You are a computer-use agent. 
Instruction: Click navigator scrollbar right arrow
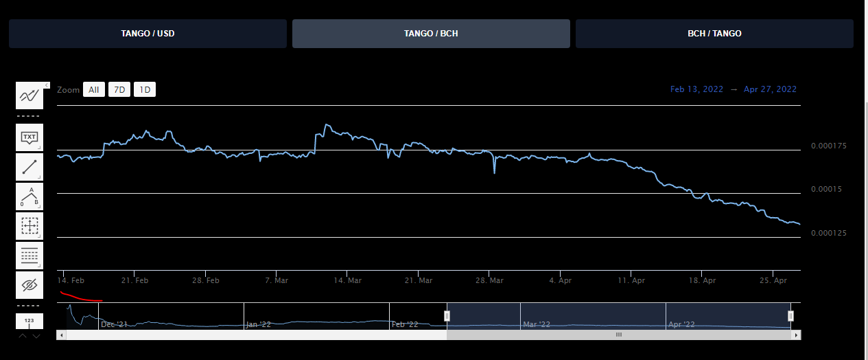point(797,335)
